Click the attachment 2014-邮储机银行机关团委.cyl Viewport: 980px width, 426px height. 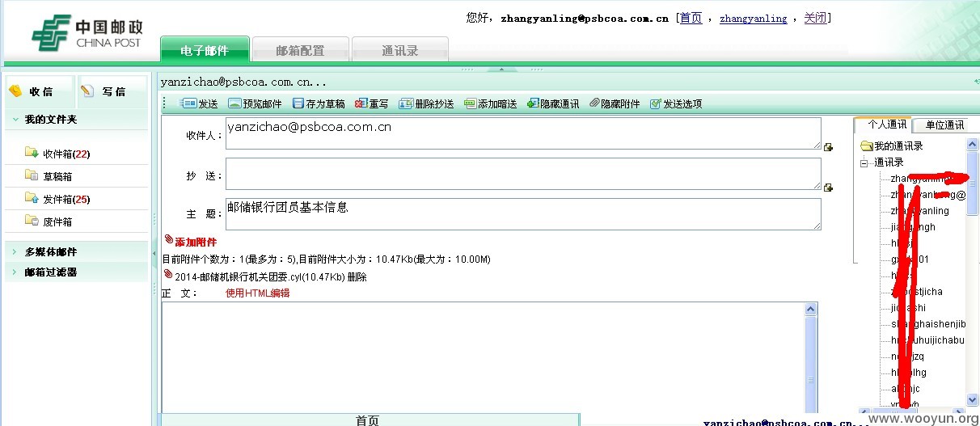pyautogui.click(x=260, y=276)
